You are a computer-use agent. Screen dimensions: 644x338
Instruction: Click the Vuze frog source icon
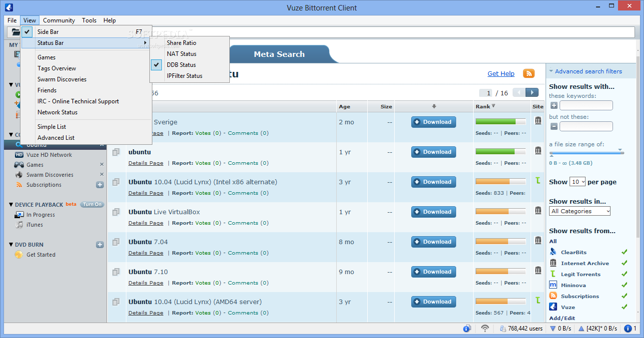(553, 307)
